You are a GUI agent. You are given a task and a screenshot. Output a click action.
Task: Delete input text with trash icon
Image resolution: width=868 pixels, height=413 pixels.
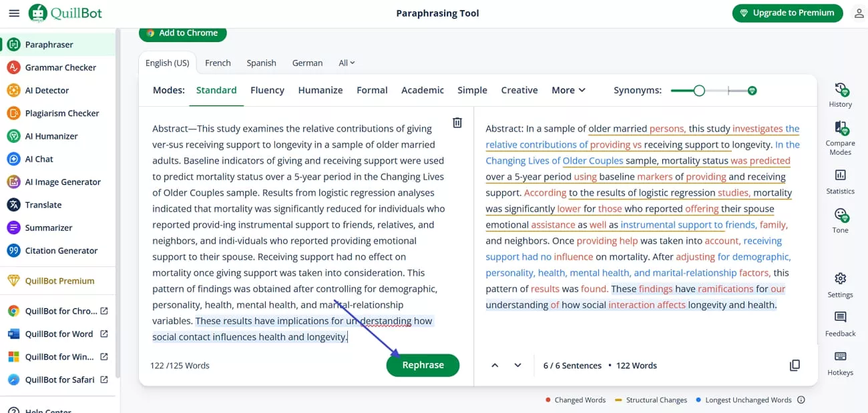coord(457,123)
